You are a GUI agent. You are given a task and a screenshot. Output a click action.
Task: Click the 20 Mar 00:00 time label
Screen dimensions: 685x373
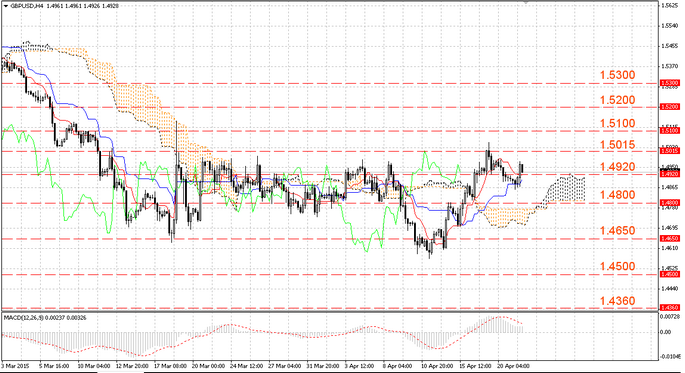click(x=208, y=366)
